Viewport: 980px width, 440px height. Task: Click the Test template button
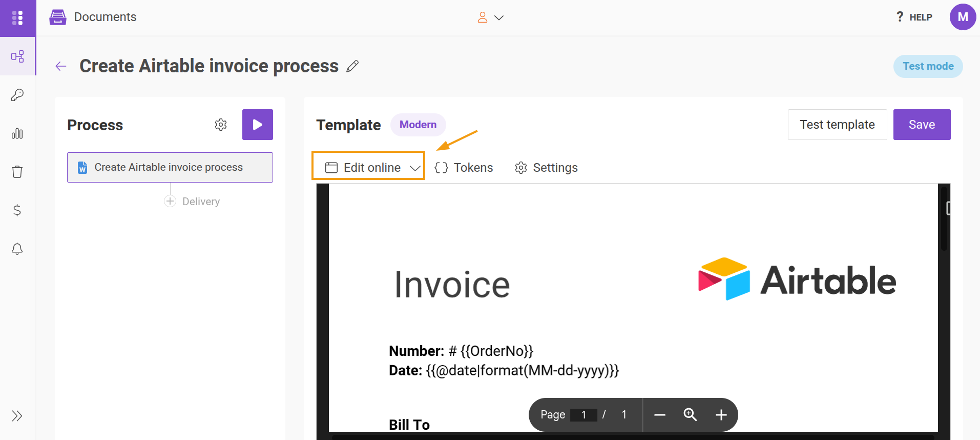click(x=838, y=125)
